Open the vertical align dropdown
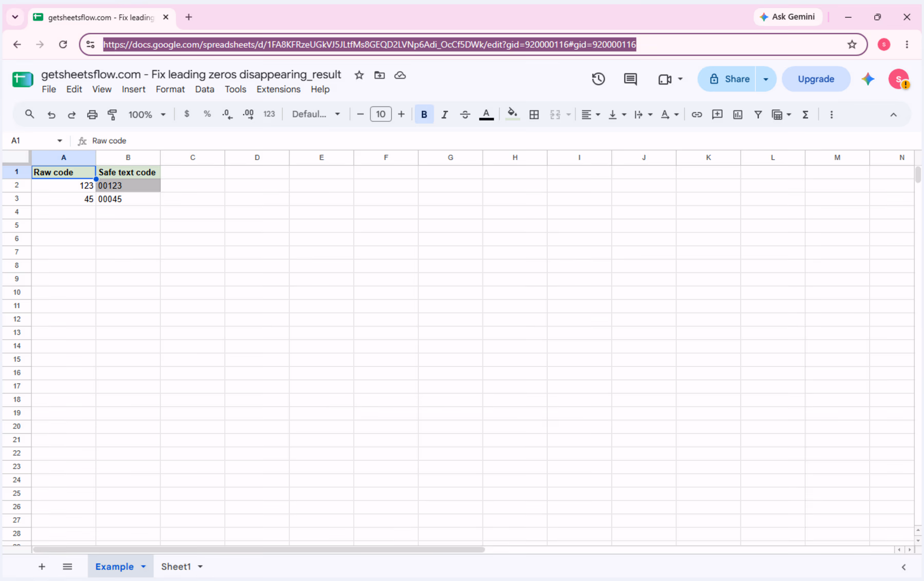Viewport: 924px width, 581px height. (x=617, y=114)
